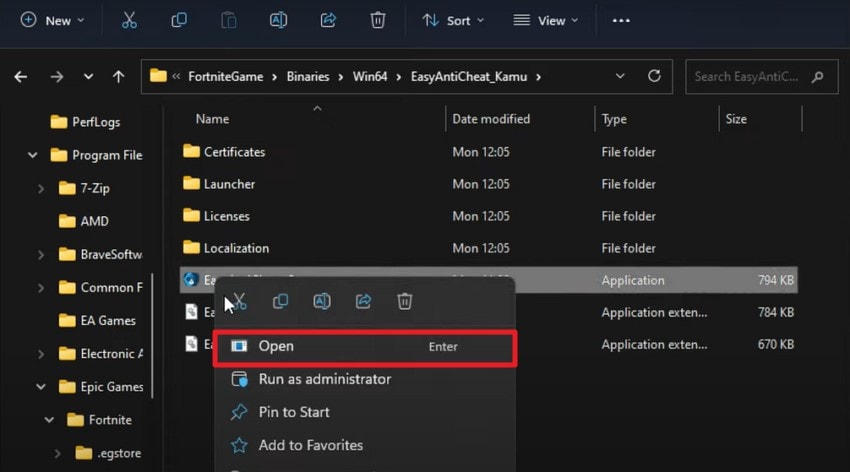The width and height of the screenshot is (850, 472).
Task: Collapse the Epic Games tree node
Action: (x=41, y=387)
